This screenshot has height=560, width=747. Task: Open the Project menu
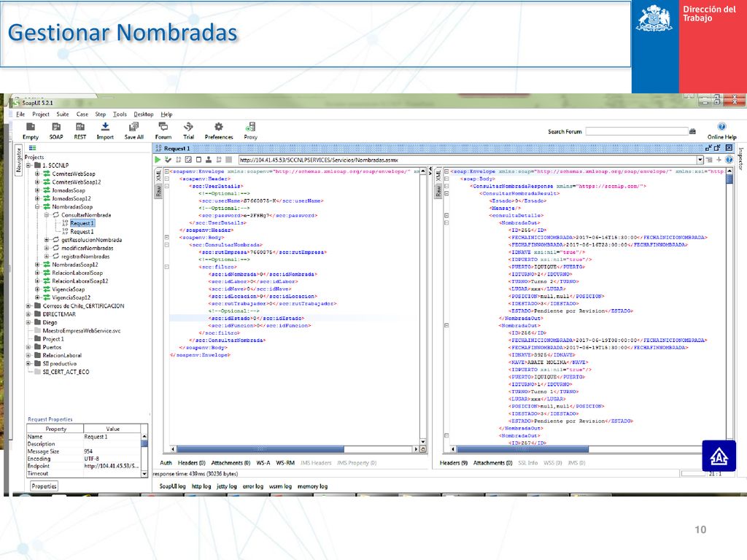click(x=41, y=114)
